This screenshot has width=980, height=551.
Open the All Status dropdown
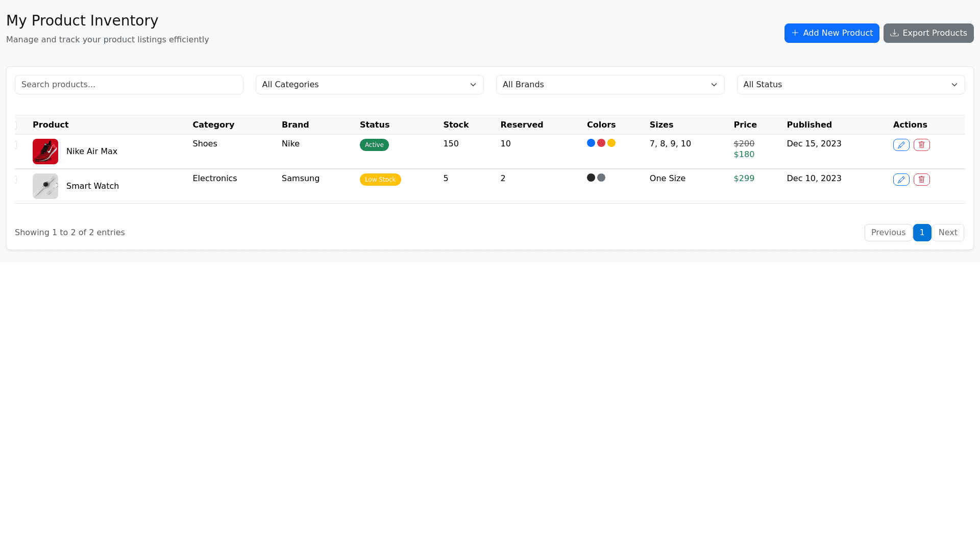tap(850, 85)
